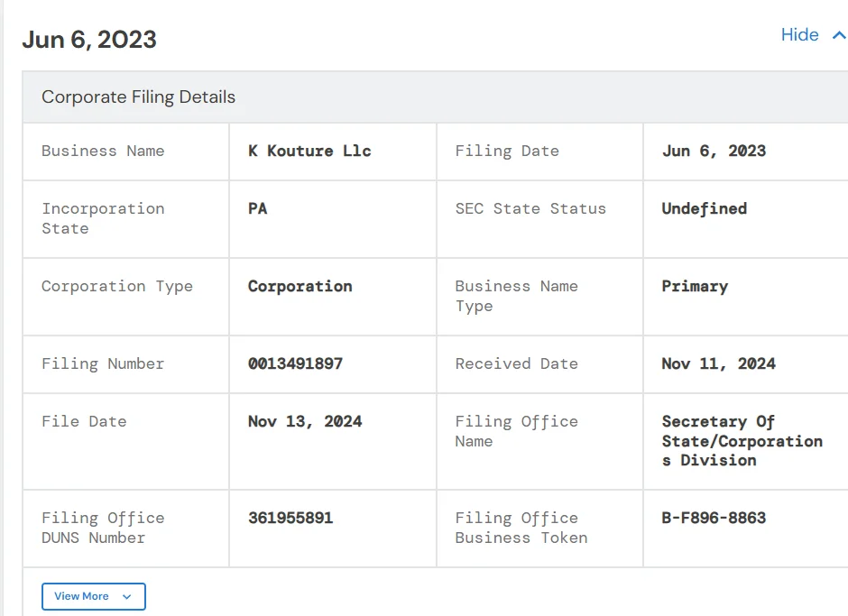
Task: Select the File Date value Nov 13, 2024
Action: [305, 422]
